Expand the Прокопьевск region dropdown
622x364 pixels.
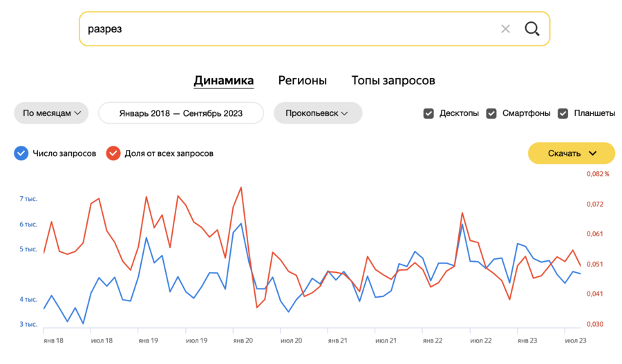[318, 113]
